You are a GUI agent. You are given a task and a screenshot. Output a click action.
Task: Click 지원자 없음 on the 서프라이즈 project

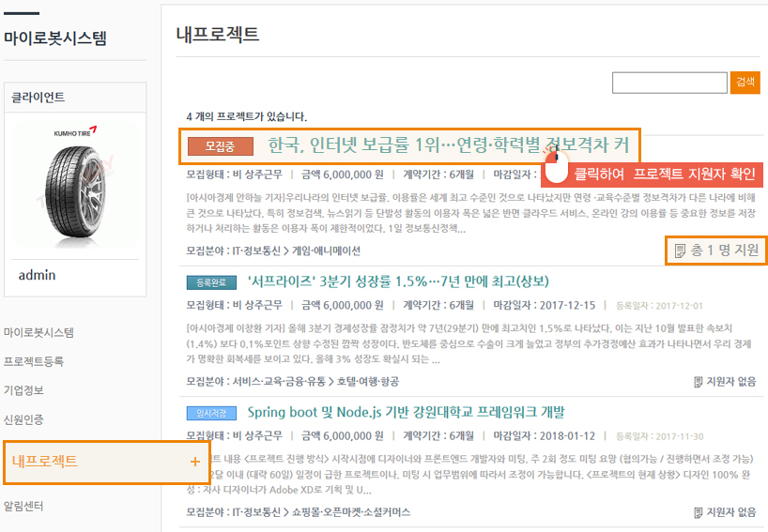[x=724, y=382]
